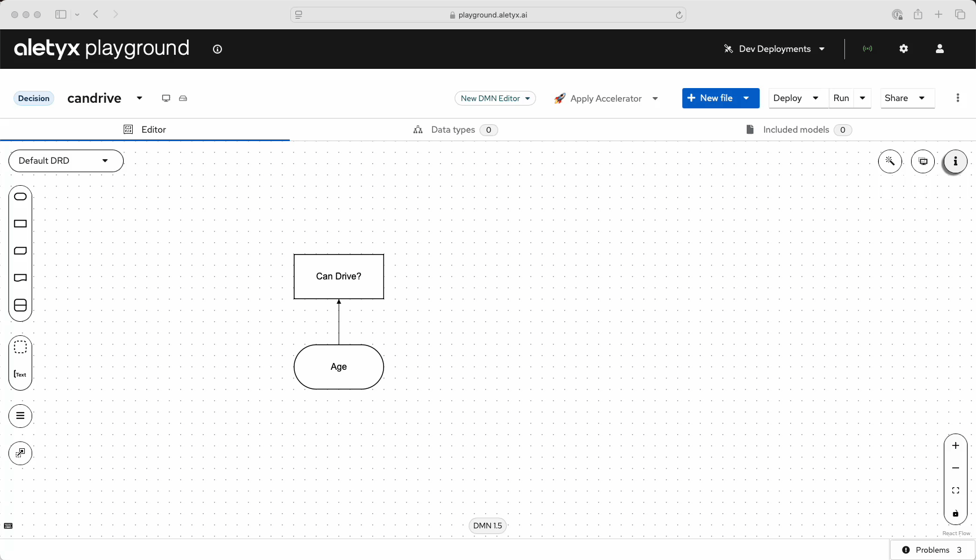Select the Input Data node tool
Viewport: 976px width, 560px height.
20,197
